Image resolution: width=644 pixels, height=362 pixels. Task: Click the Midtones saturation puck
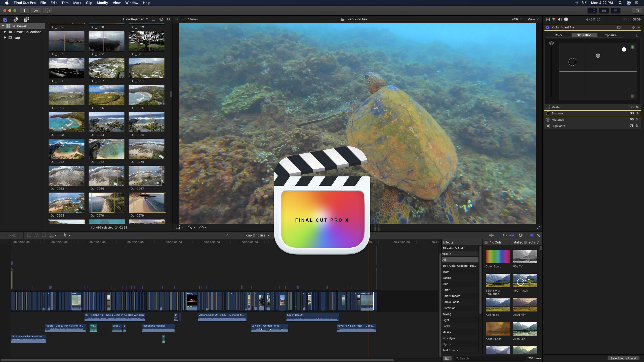coord(598,56)
